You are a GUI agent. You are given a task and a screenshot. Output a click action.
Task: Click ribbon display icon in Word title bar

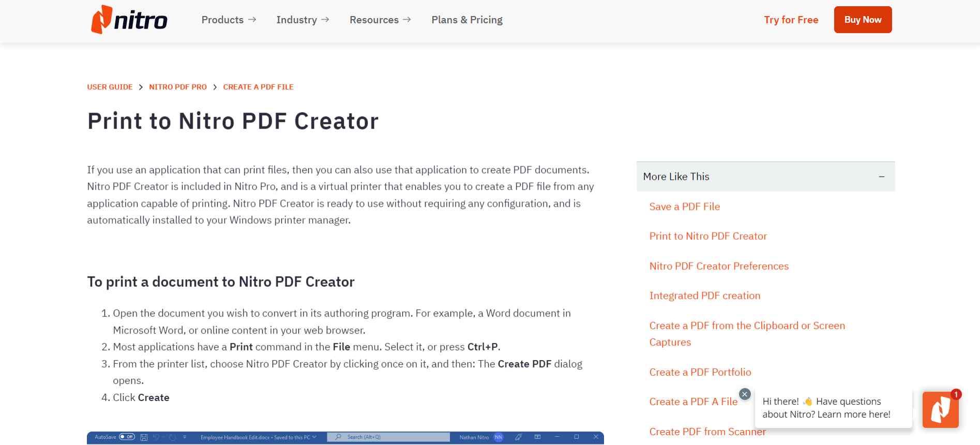tap(537, 437)
